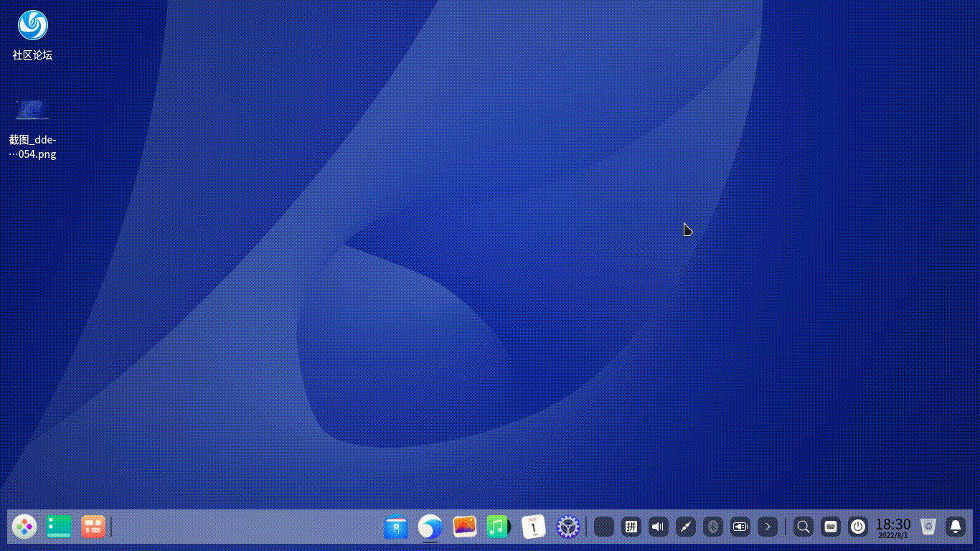
Task: Open the calendar app in the dock
Action: click(533, 527)
